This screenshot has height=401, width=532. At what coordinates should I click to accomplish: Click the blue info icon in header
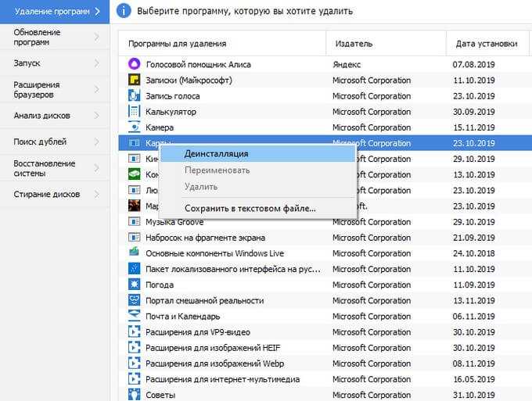tap(124, 11)
